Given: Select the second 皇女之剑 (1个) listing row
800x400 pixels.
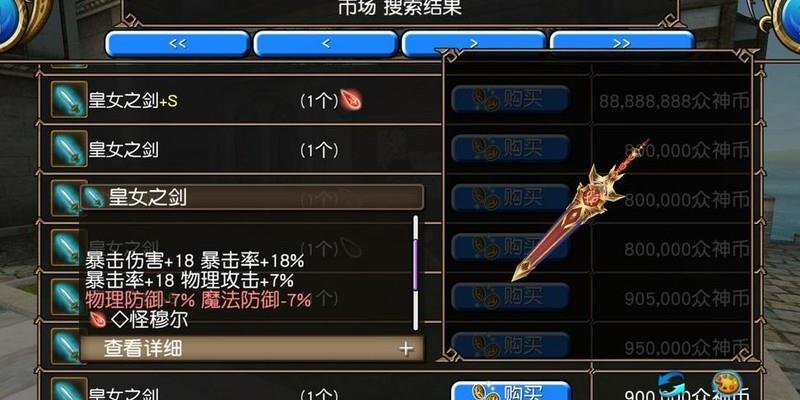Looking at the screenshot, I should click(x=240, y=149).
